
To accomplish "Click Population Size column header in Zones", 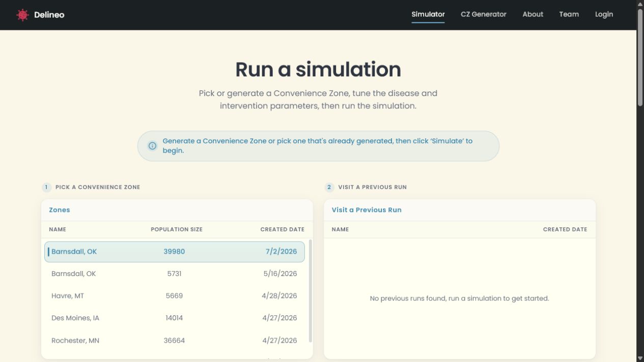I will tap(177, 229).
